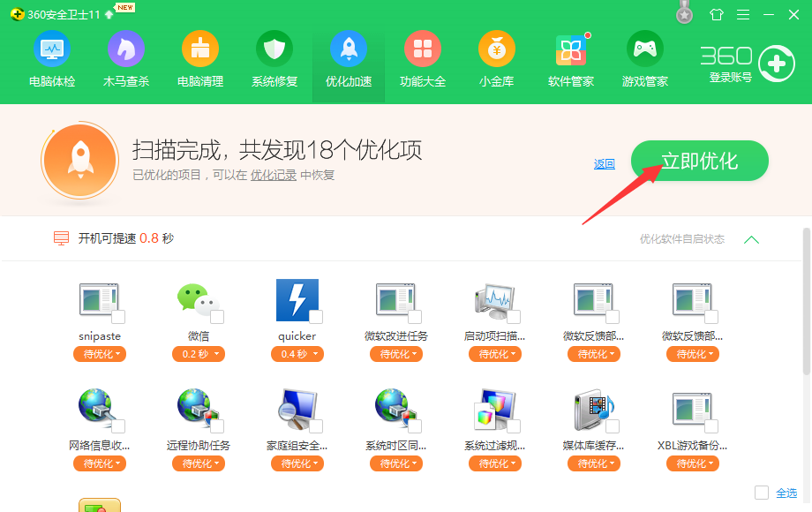This screenshot has height=512, width=812.
Task: Open the 0.2 秒 dropdown under 微信
Action: pyautogui.click(x=199, y=354)
